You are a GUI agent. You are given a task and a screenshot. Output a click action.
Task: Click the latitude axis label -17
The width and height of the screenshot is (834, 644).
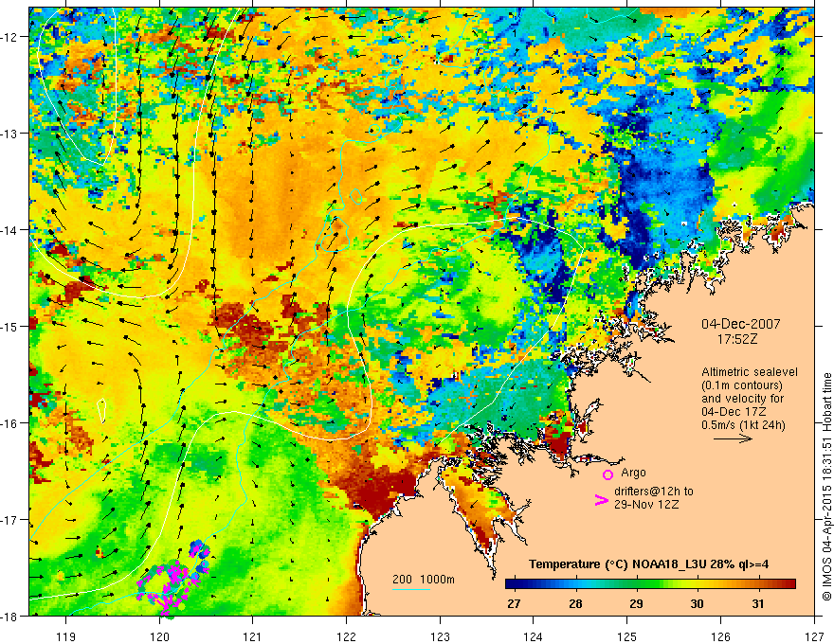(9, 520)
